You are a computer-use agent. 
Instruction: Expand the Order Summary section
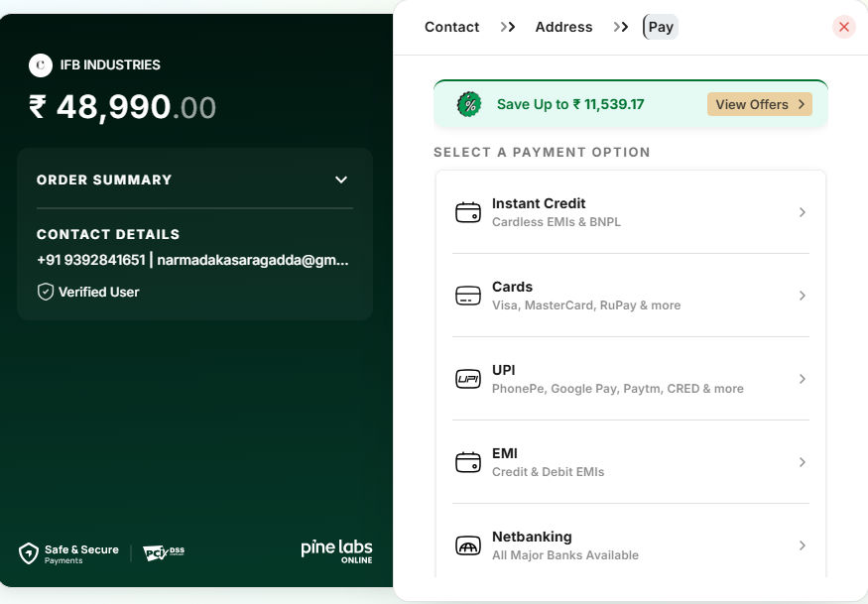pos(341,180)
